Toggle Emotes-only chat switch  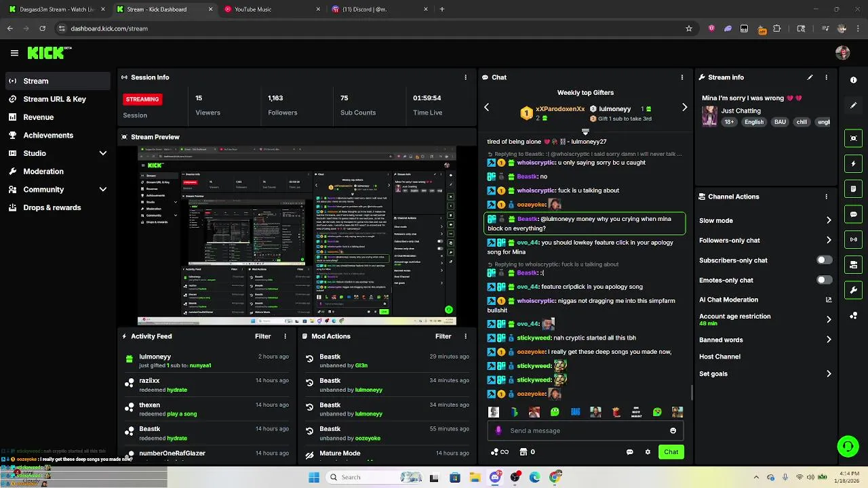pyautogui.click(x=824, y=280)
